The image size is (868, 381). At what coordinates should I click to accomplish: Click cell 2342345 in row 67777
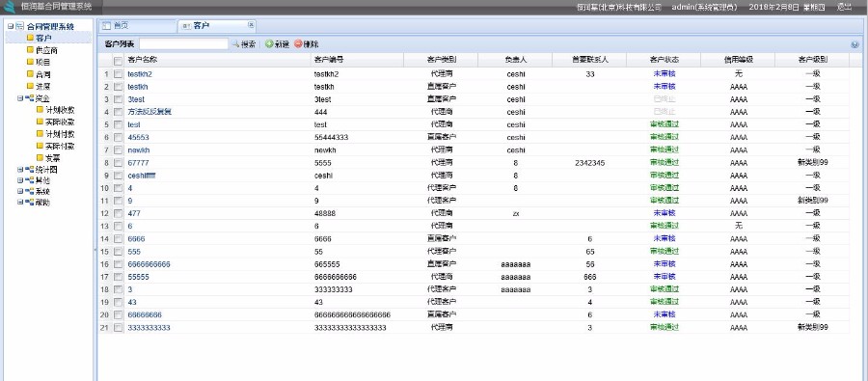point(589,163)
